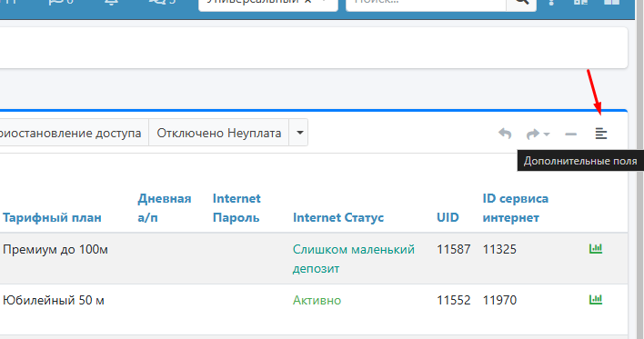
Task: Sort by Дневная а/п column header
Action: point(165,208)
